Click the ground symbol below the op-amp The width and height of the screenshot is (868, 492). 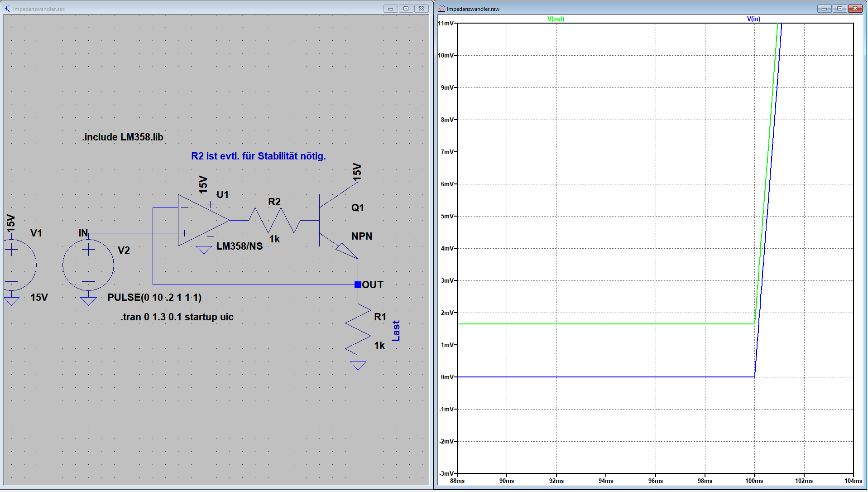tap(204, 250)
